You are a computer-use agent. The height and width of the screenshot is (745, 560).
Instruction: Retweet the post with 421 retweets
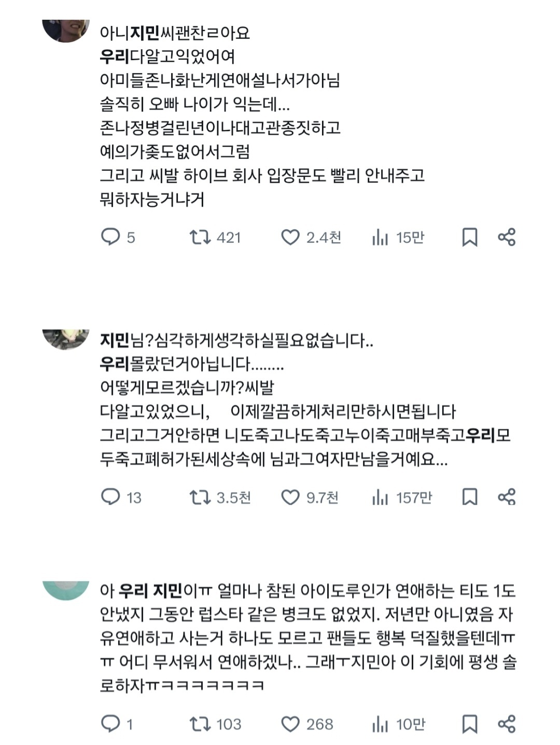pyautogui.click(x=200, y=237)
